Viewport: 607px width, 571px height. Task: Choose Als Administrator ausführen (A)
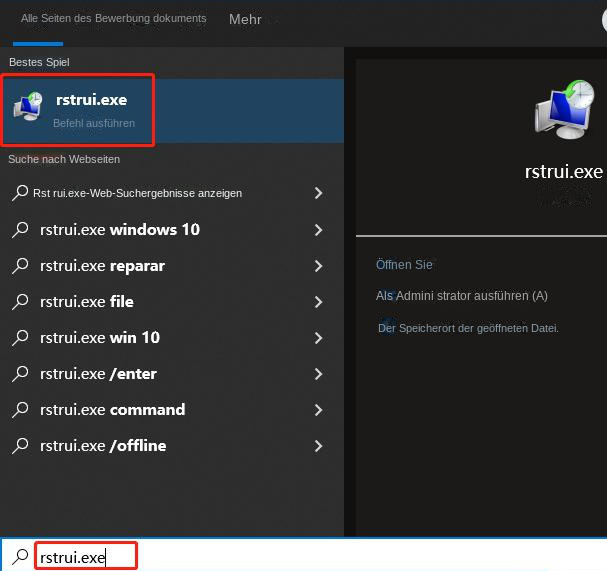(x=461, y=296)
